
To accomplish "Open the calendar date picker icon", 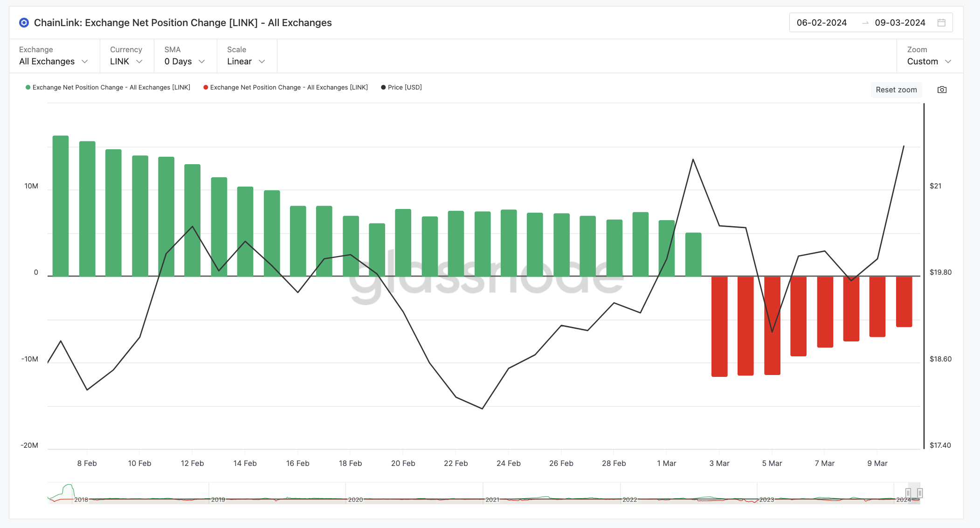I will [x=941, y=22].
